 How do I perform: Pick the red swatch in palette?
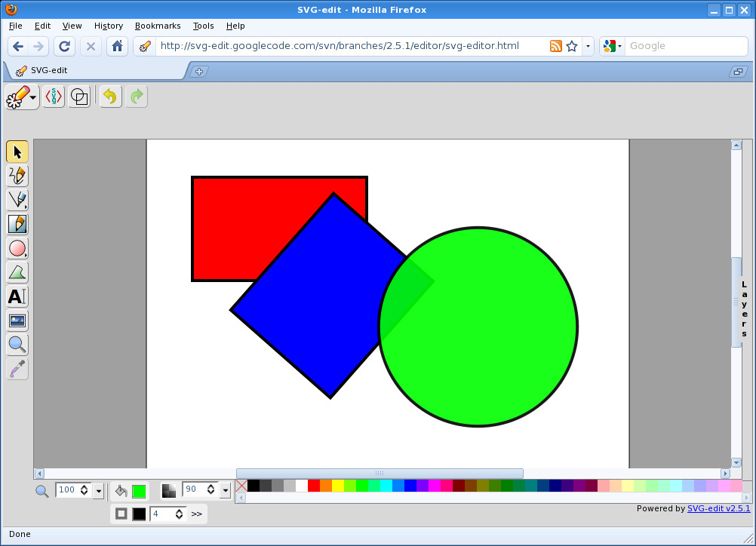(314, 486)
